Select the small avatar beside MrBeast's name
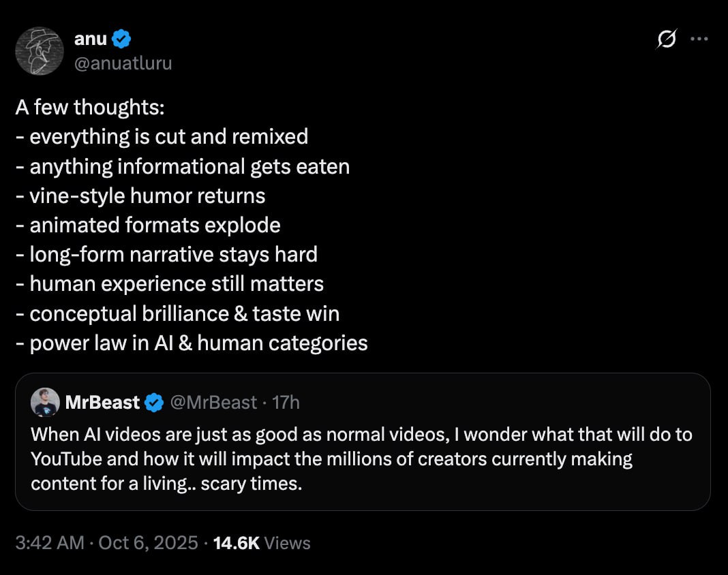 [x=45, y=402]
